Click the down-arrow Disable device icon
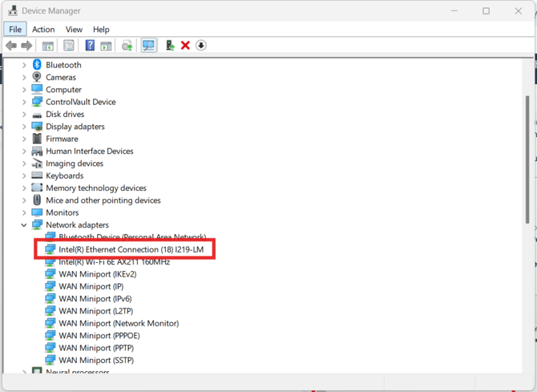 [x=201, y=46]
